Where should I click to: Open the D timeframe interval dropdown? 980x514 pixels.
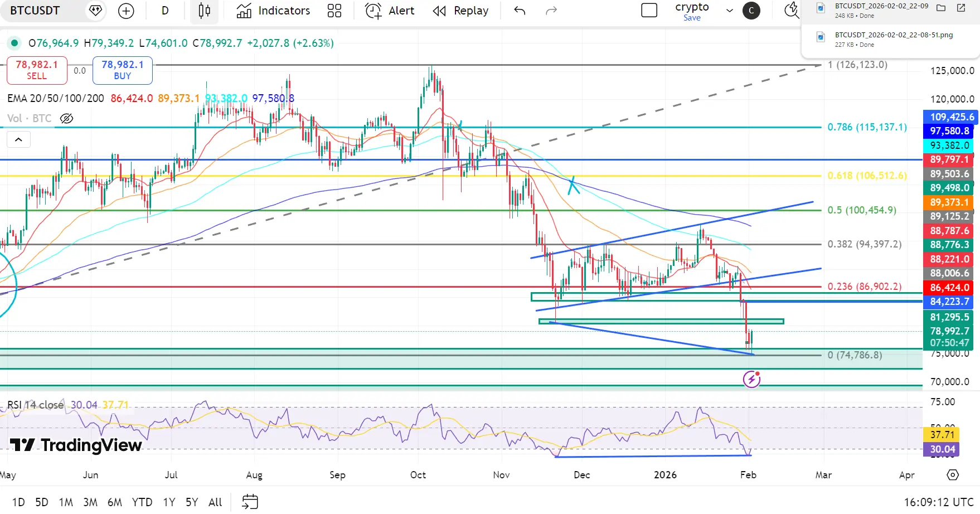pos(165,11)
